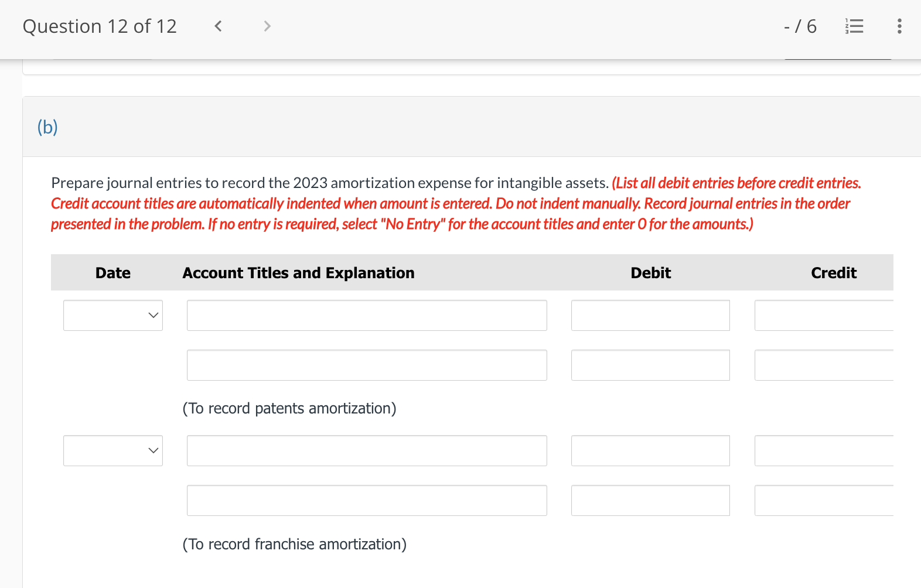Open the question list icon

click(855, 26)
